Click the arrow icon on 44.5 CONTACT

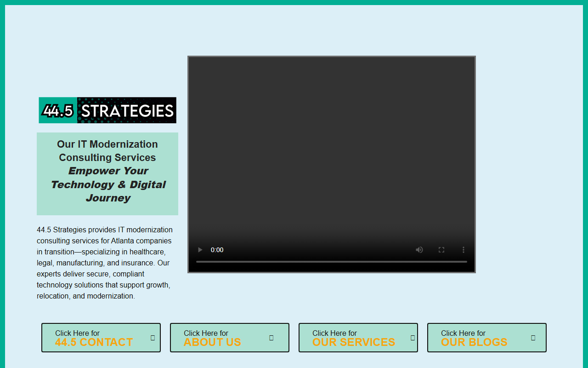(x=153, y=338)
